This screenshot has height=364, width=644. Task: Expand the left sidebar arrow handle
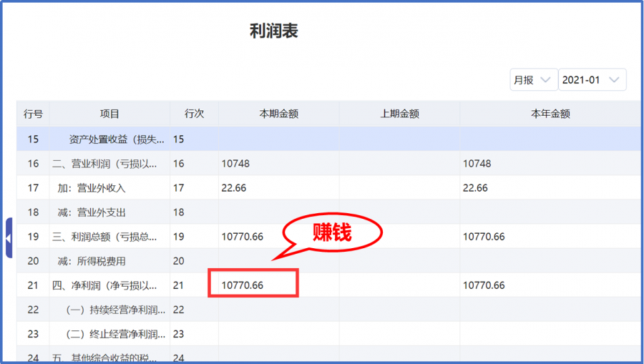(x=8, y=237)
